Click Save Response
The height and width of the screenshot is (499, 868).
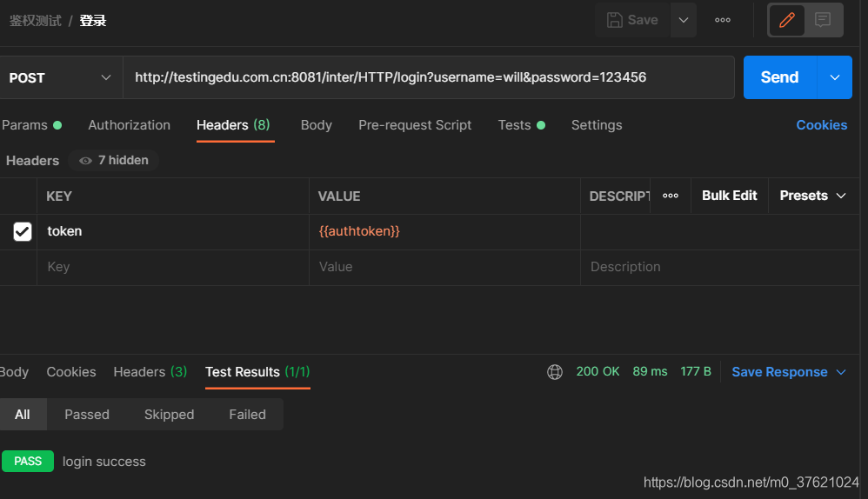point(779,372)
